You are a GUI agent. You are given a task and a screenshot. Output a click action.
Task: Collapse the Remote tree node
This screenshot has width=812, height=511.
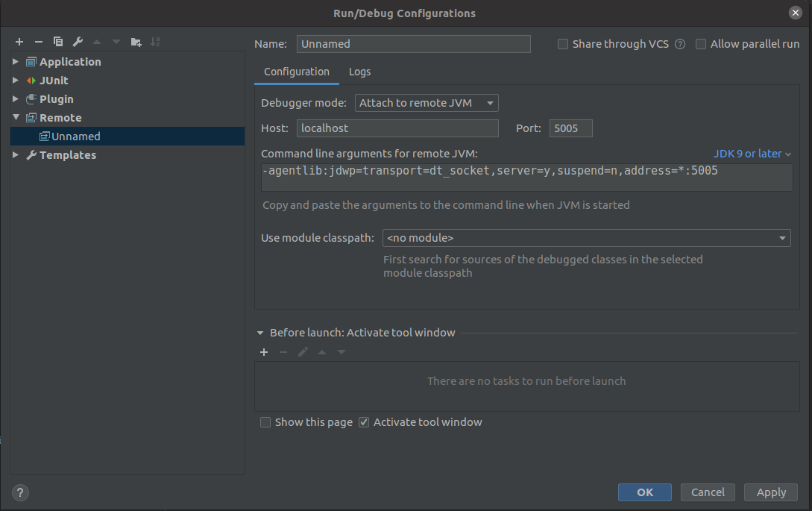pyautogui.click(x=16, y=117)
